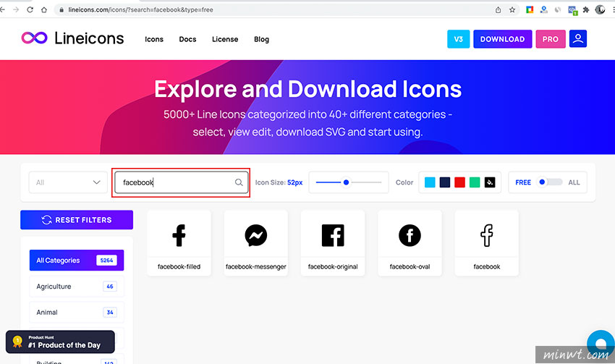
Task: Expand the All category dropdown
Action: [x=68, y=182]
